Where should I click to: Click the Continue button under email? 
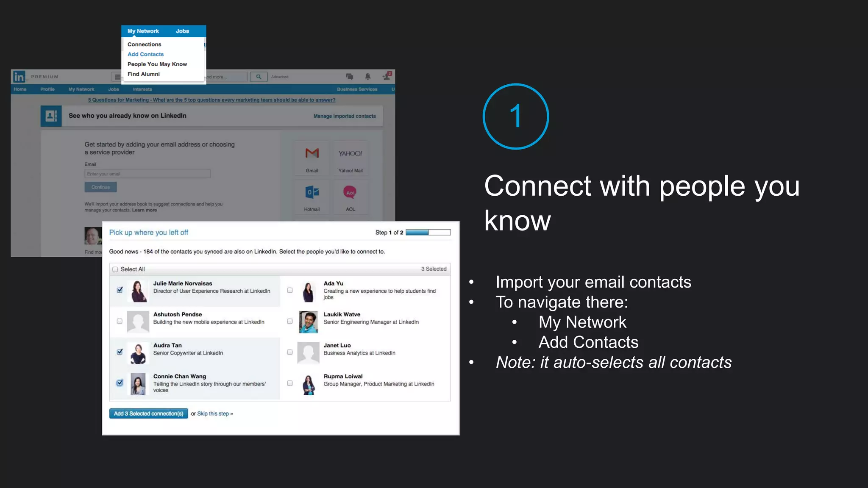coord(100,187)
